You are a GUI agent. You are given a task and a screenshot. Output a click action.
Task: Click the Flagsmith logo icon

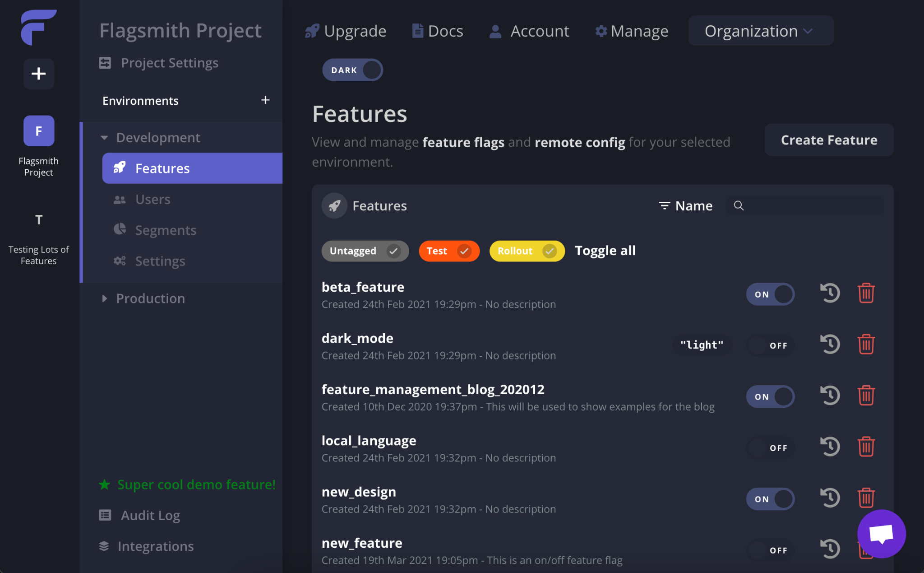coord(39,27)
